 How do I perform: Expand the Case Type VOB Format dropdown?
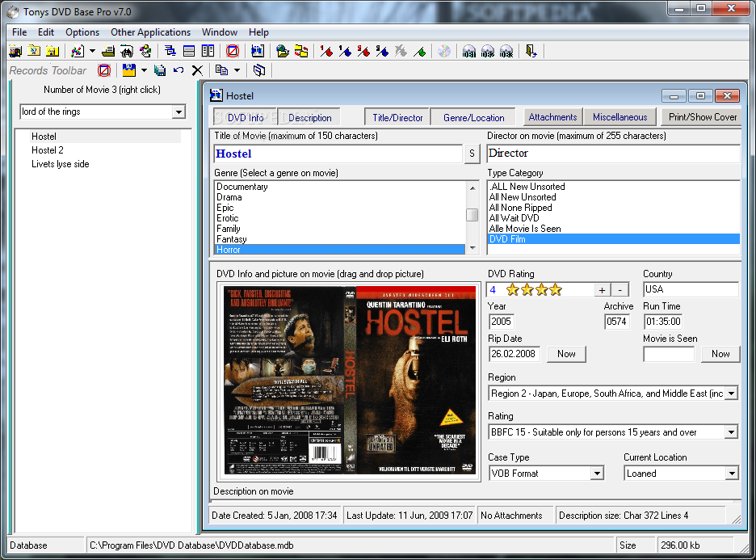click(x=597, y=474)
